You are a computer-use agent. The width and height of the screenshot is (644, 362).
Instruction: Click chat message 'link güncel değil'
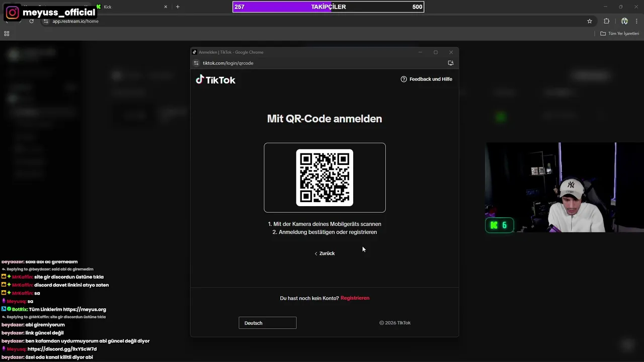click(44, 333)
